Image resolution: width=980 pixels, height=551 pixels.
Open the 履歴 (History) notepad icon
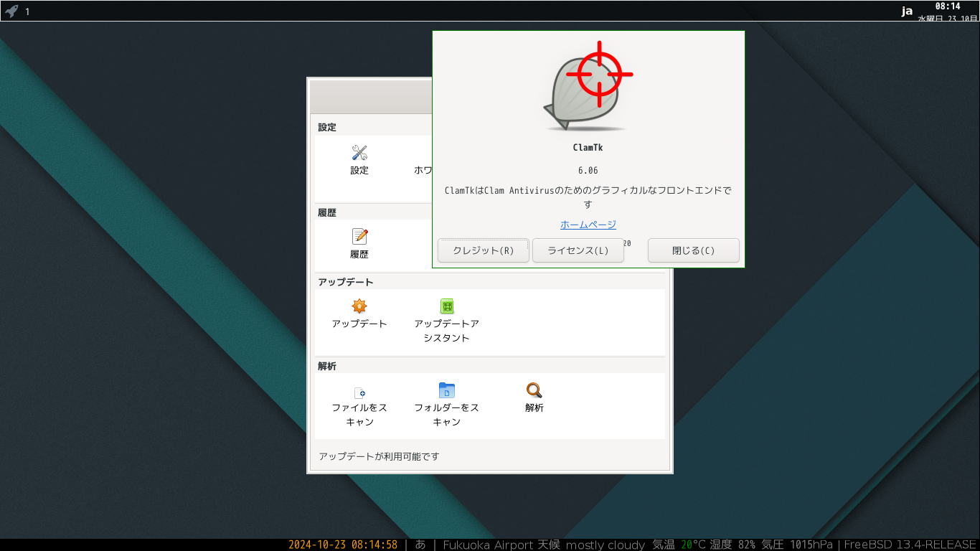click(359, 237)
